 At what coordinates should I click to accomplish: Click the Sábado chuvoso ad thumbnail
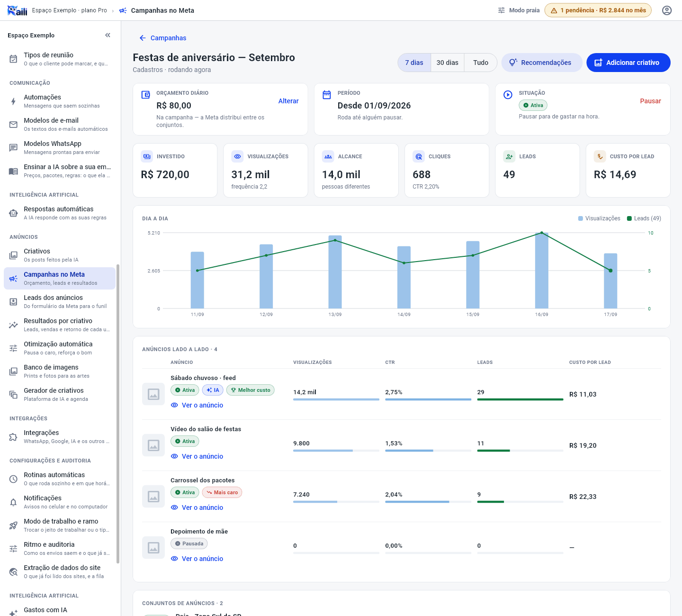coord(153,394)
